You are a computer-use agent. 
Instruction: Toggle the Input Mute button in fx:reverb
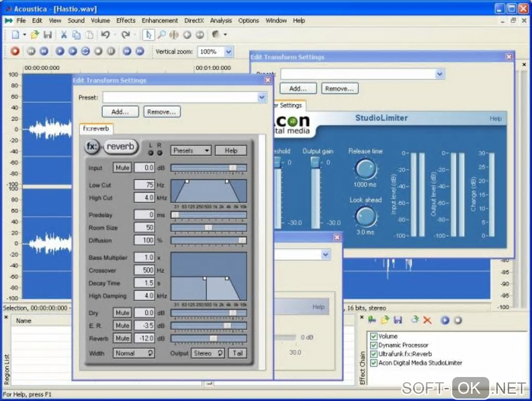point(123,167)
